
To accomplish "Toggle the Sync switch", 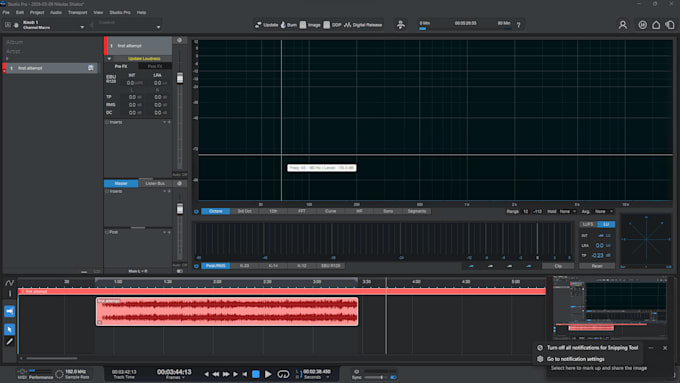I will (x=393, y=377).
